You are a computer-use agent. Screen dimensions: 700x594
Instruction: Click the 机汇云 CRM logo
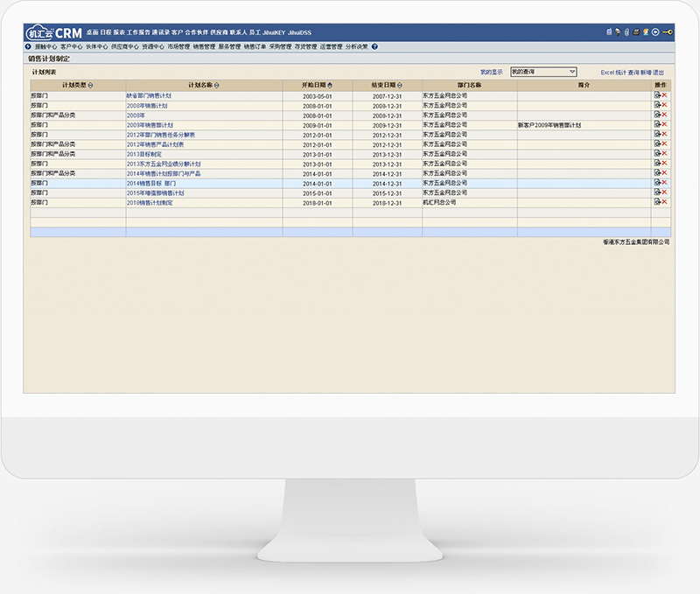pyautogui.click(x=54, y=32)
